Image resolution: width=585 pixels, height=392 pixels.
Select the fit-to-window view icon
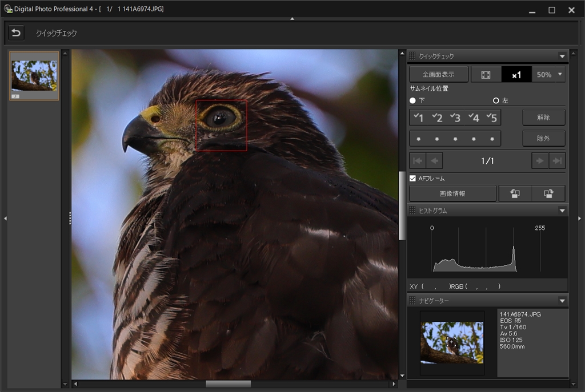[x=486, y=75]
